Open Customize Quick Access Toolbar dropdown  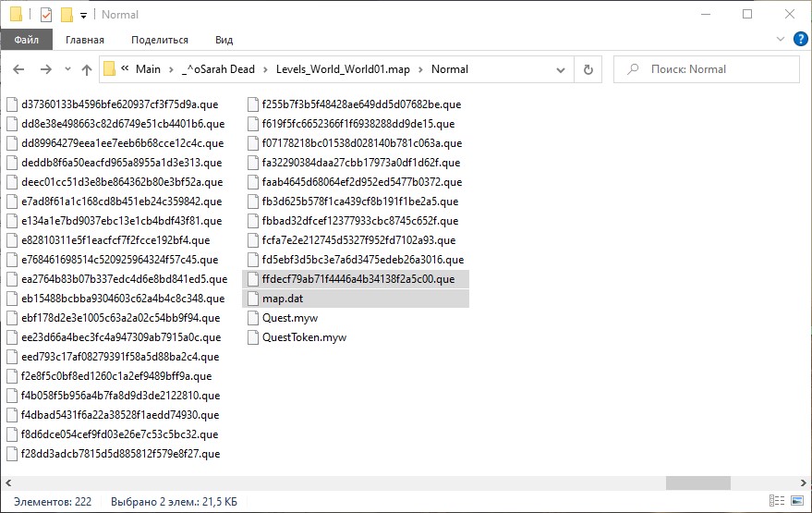tap(83, 15)
